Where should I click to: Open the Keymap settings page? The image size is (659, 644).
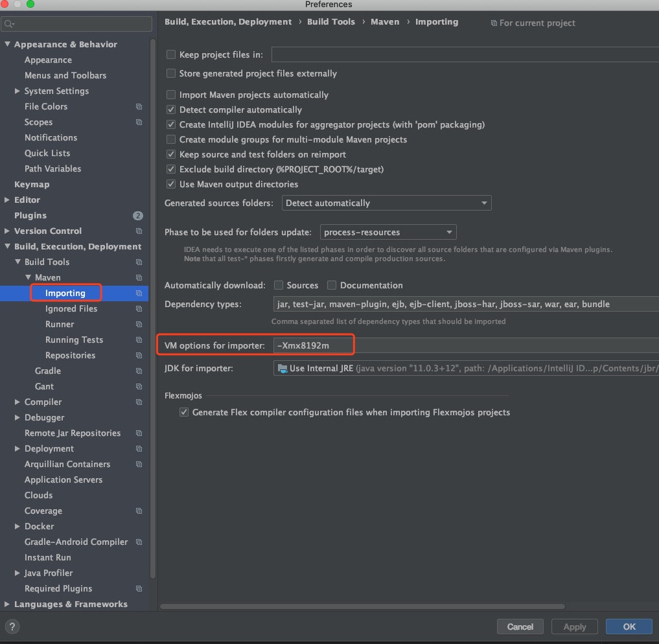pos(32,185)
